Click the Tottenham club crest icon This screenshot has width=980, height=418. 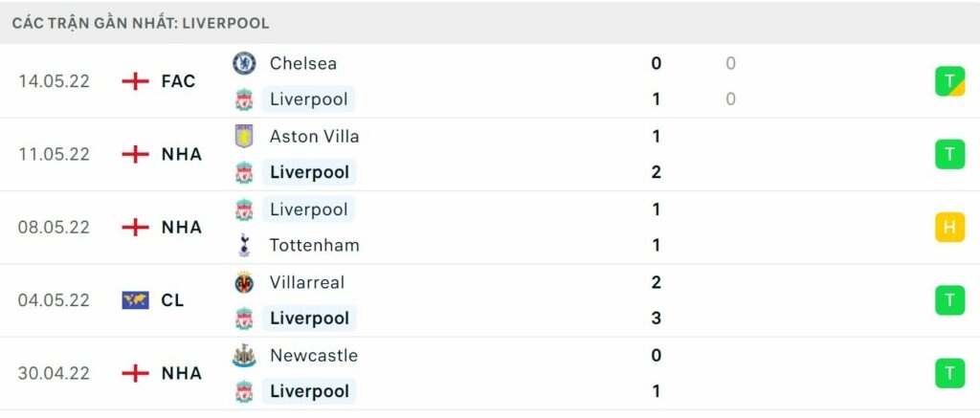pos(244,245)
